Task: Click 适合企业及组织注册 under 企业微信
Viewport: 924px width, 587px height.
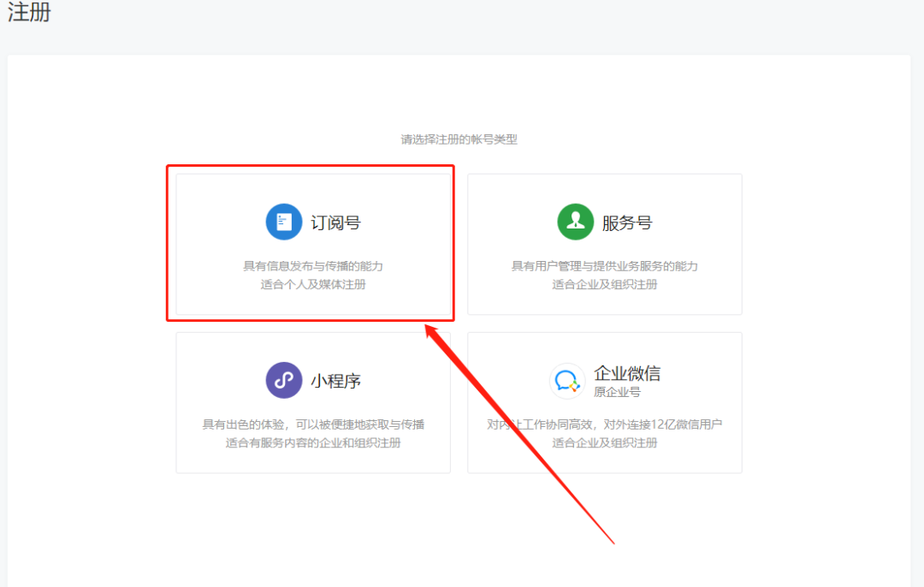Action: click(605, 442)
